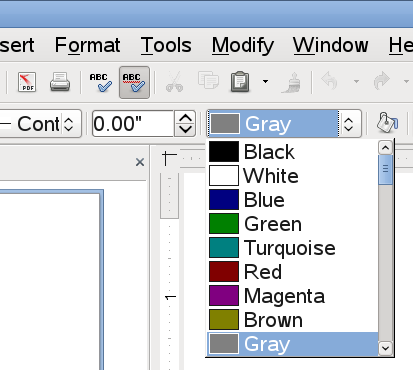Screen dimensions: 413x370
Task: Pick Green in the color list
Action: 293,224
